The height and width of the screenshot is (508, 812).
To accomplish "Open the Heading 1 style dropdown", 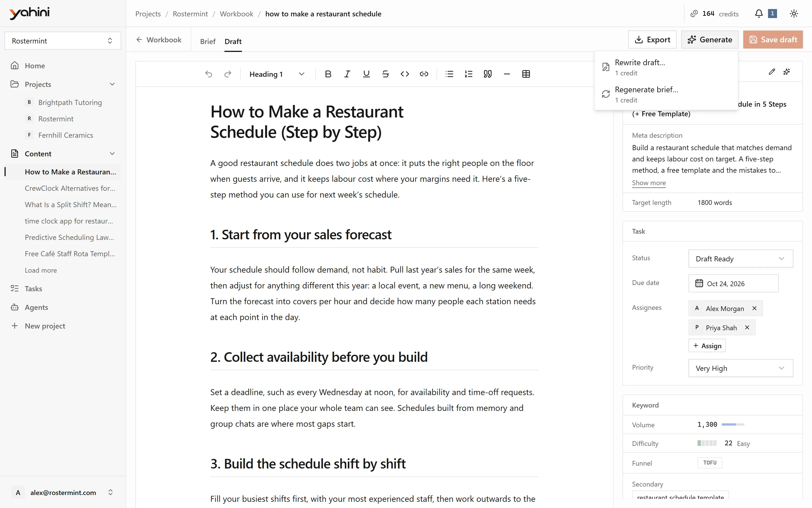I will (x=277, y=74).
